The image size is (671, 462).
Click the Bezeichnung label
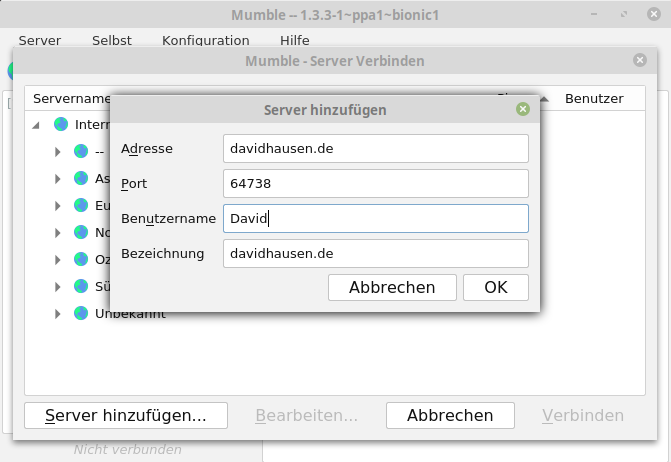click(163, 254)
